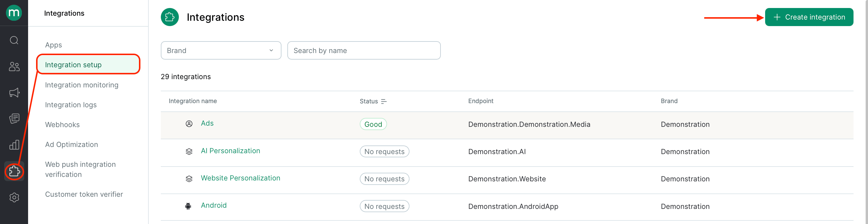The width and height of the screenshot is (868, 224).
Task: Click endpoint Demonstration.Website
Action: click(x=507, y=179)
